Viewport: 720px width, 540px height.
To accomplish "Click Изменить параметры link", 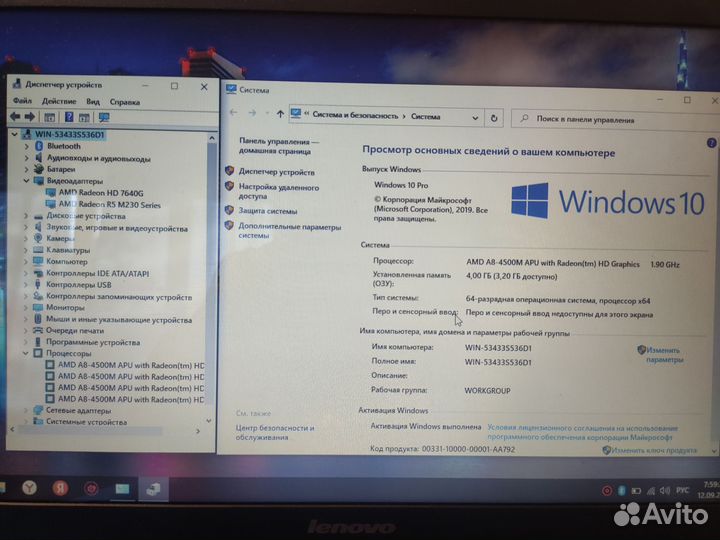I will [x=664, y=355].
